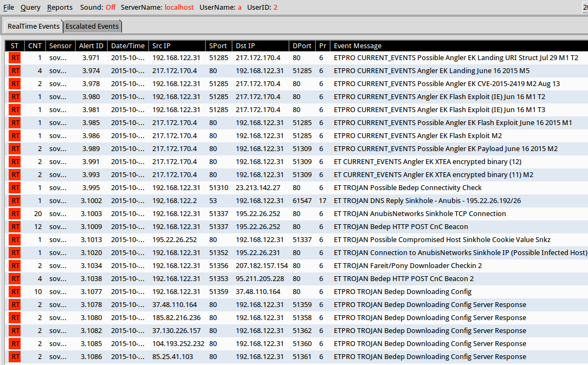Screen dimensions: 588x365
Task: Select the RealTime Events tab
Action: tap(34, 26)
